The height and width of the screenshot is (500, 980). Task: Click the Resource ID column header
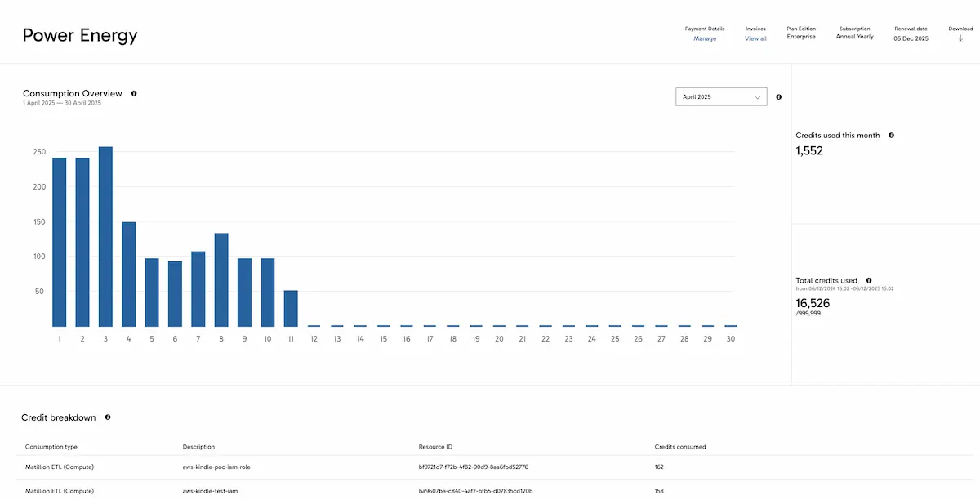point(435,447)
